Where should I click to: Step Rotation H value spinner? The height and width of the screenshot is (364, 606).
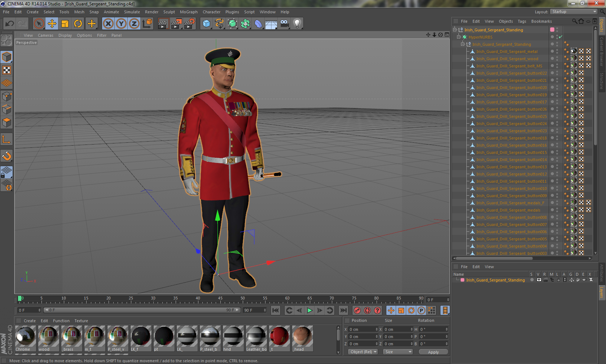447,329
